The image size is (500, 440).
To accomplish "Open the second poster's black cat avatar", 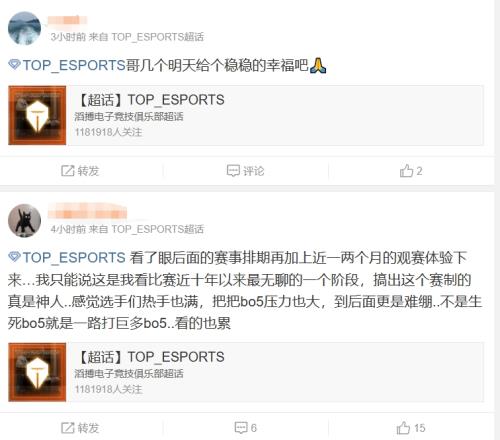I will coord(24,220).
